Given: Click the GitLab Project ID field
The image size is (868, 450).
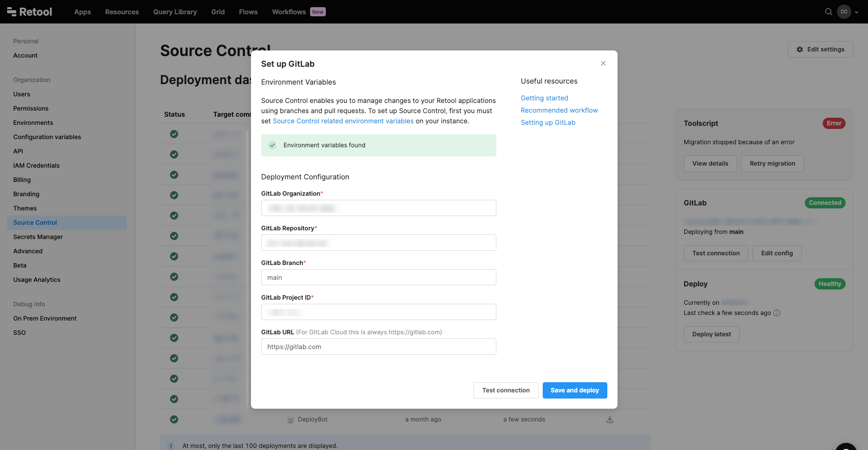Looking at the screenshot, I should 379,312.
